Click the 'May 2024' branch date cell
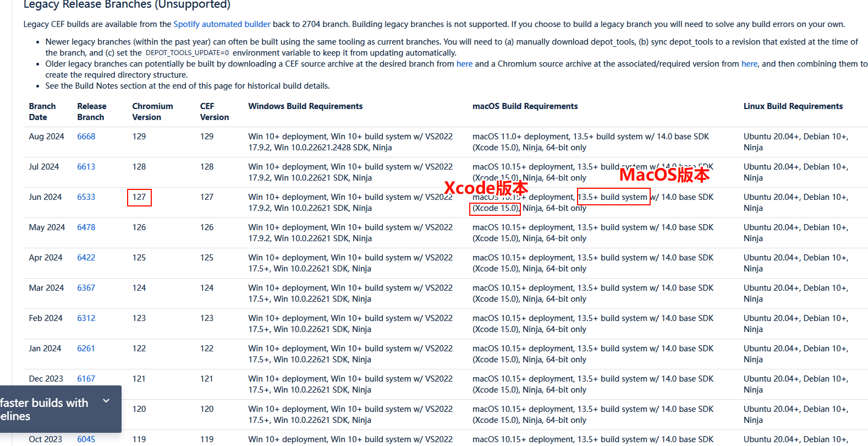The height and width of the screenshot is (446, 868). [47, 227]
